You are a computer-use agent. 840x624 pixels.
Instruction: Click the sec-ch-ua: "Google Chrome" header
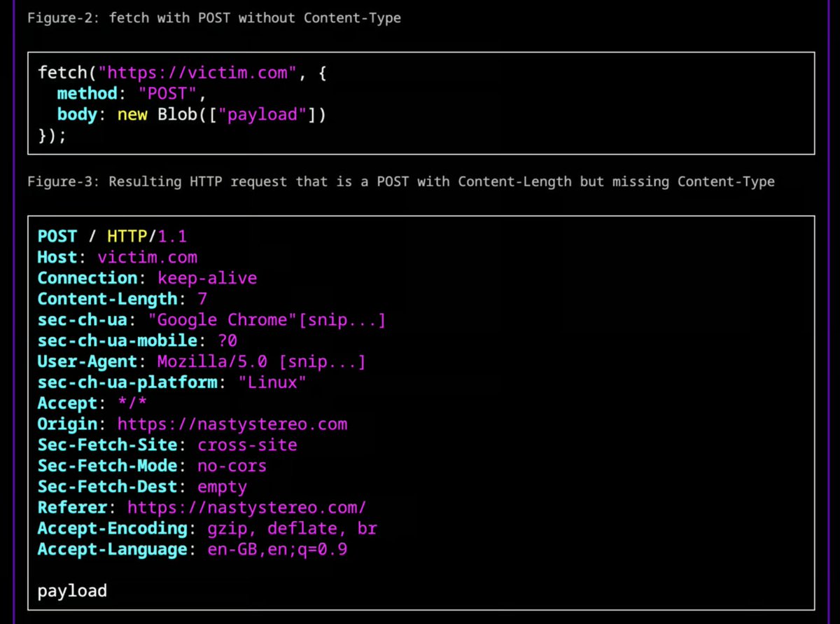pos(212,320)
